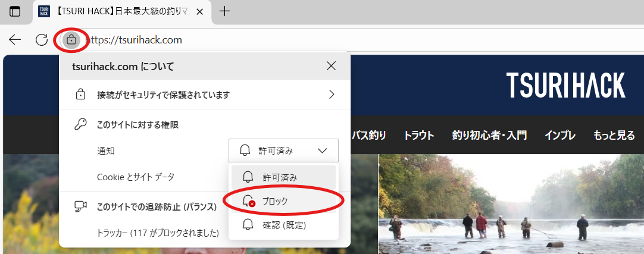Image resolution: width=644 pixels, height=254 pixels.
Task: Open the トラウト navigation category
Action: coord(419,135)
